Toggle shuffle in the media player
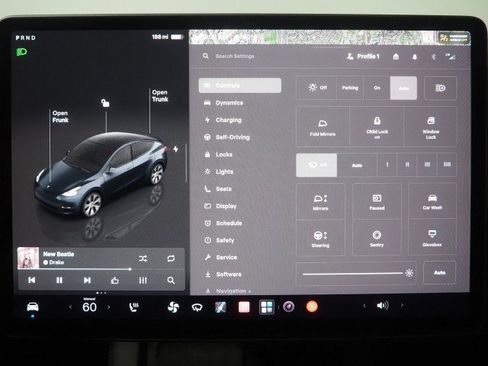 pos(143,258)
